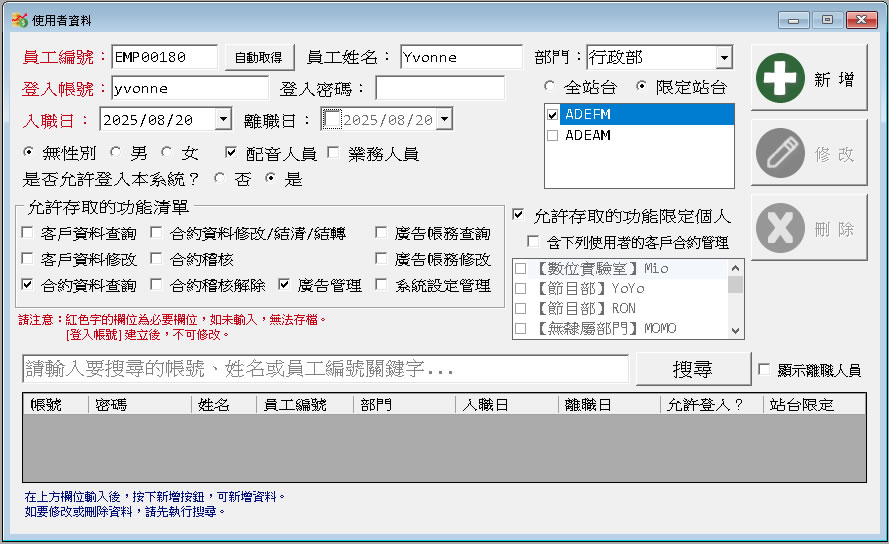Uncheck the 配音人員 checkbox

tap(232, 153)
